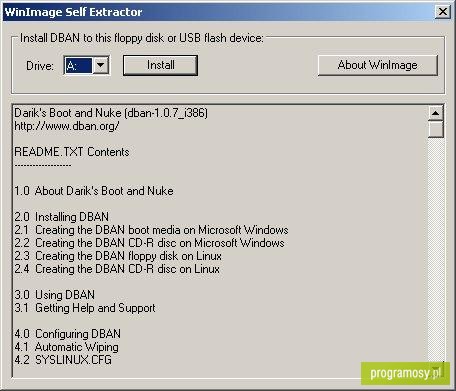456x391 pixels.
Task: Click "4.0 Configuring DBAN" line
Action: point(67,334)
